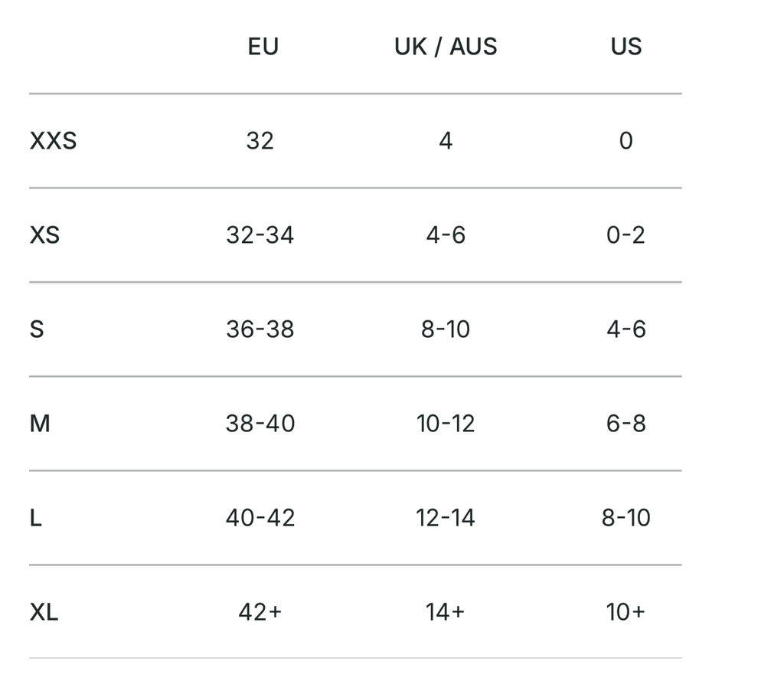Click the US column header
The image size is (784, 678).
626,47
